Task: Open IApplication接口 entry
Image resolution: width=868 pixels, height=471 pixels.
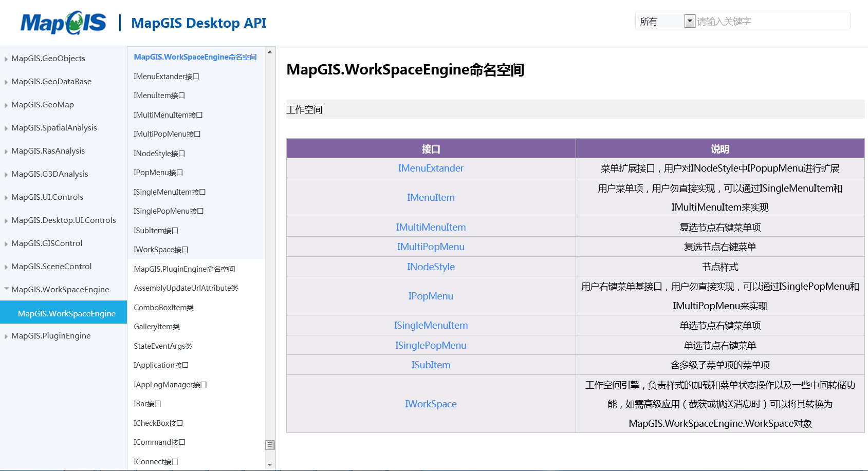Action: click(x=161, y=365)
